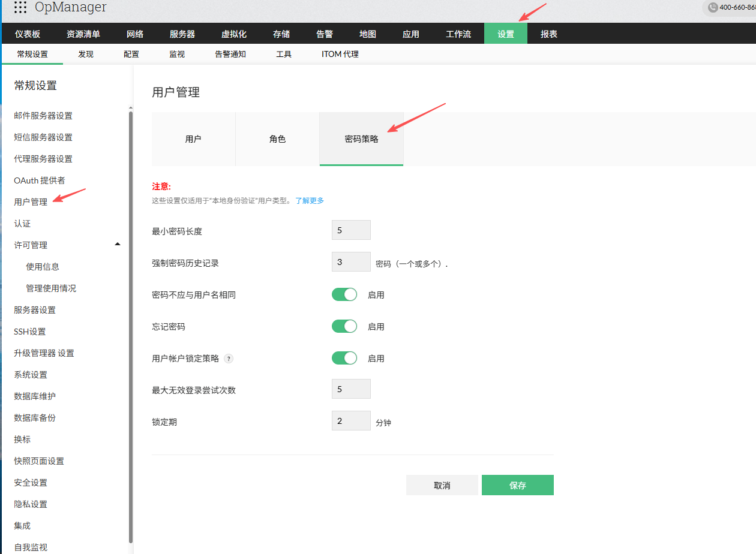
Task: Select 数据库备份 in the sidebar
Action: (x=35, y=418)
